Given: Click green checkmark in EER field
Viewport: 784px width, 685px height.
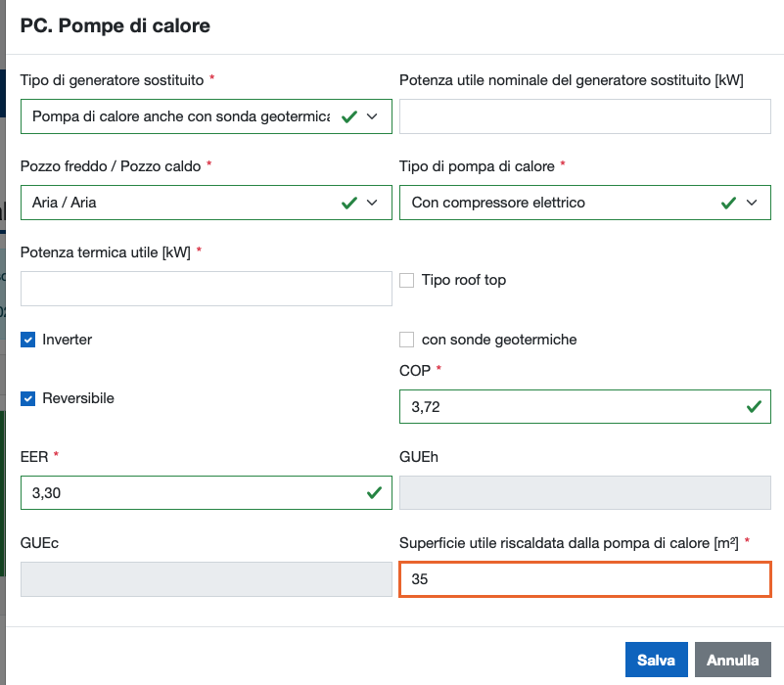Looking at the screenshot, I should point(374,493).
